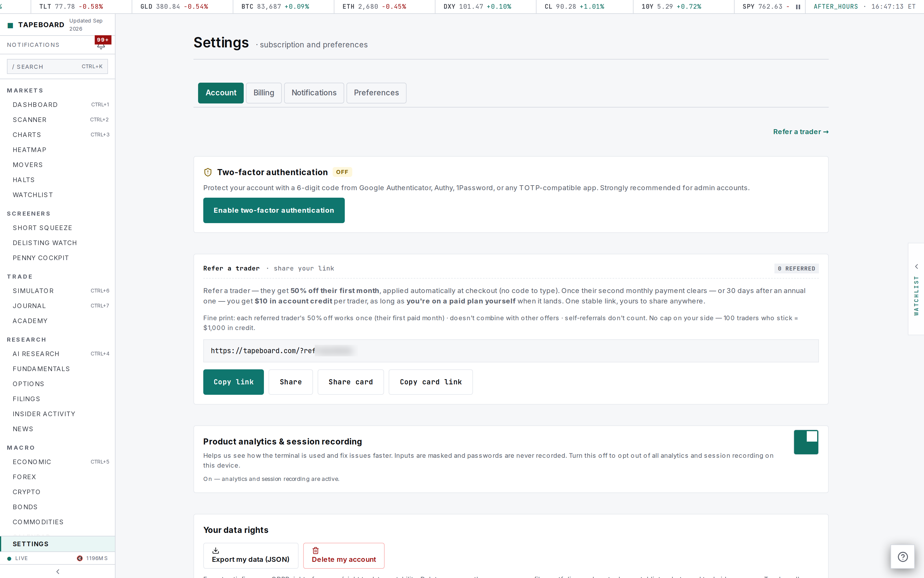
Task: Click the green Live status dot
Action: click(9, 559)
